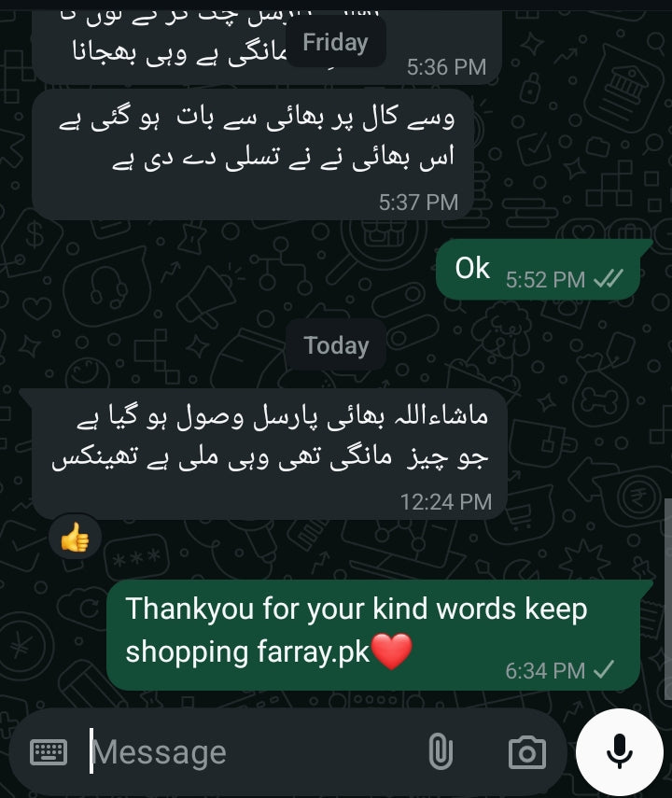Select the Ok message bubble
Screen dimensions: 672x798
[x=540, y=269]
